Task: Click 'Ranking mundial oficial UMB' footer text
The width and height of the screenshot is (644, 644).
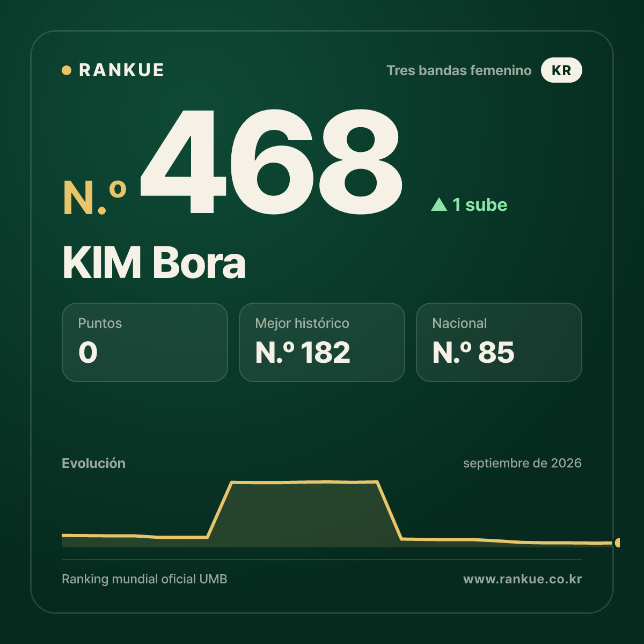Action: (x=144, y=579)
